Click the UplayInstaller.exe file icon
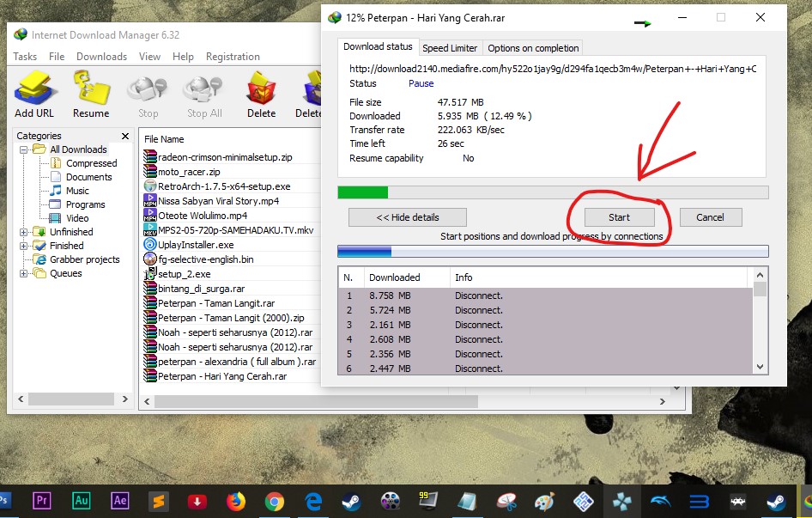 [150, 244]
